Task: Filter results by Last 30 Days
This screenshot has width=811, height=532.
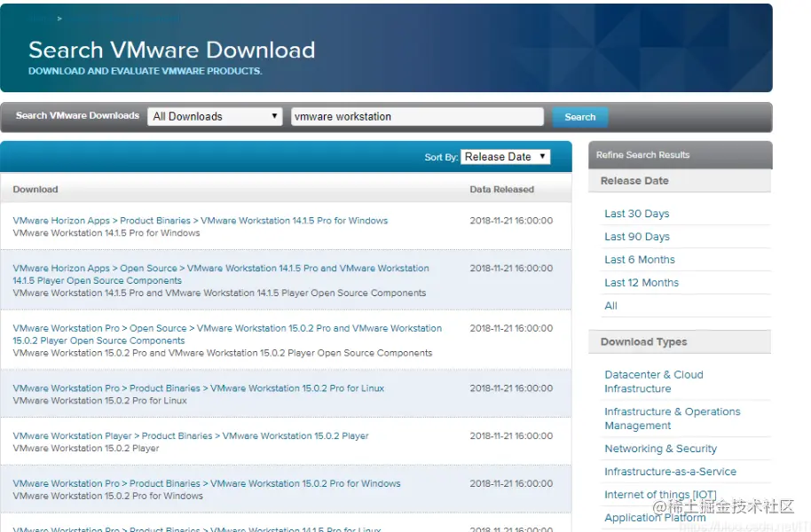Action: [637, 214]
